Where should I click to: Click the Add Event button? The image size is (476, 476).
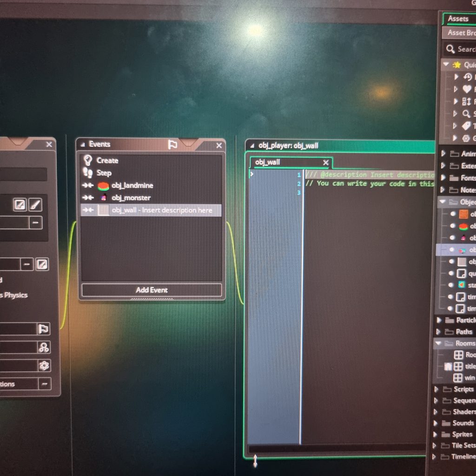(152, 290)
